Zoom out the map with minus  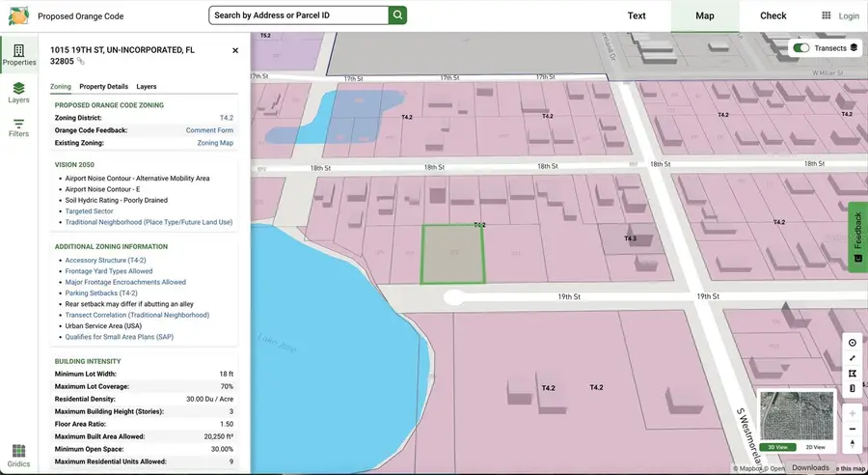tap(852, 429)
